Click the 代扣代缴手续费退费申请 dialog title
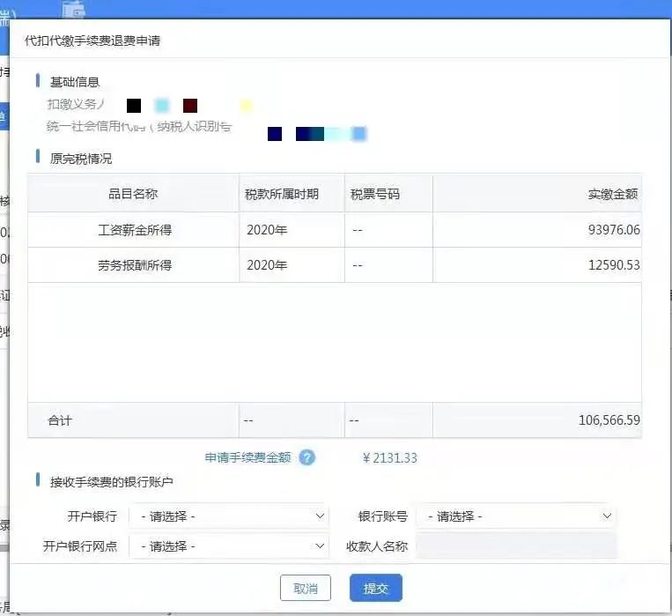This screenshot has height=616, width=672. 92,41
